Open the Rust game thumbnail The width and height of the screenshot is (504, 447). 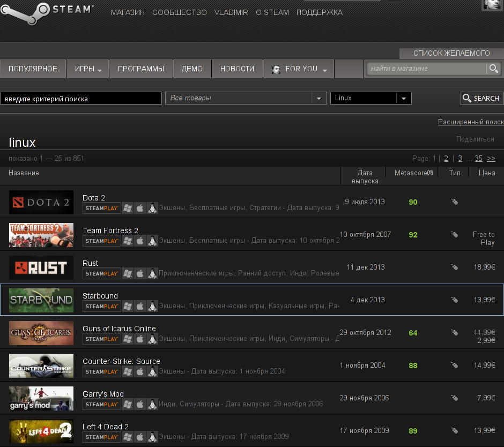click(41, 267)
